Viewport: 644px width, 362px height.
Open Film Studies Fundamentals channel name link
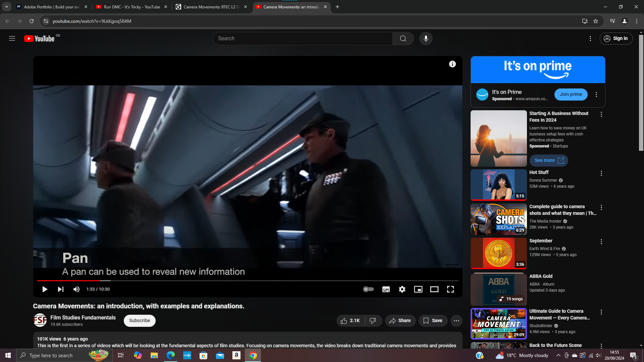[x=83, y=317]
